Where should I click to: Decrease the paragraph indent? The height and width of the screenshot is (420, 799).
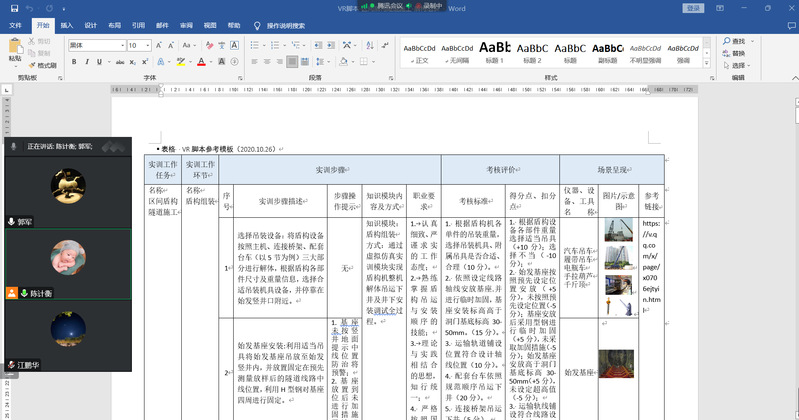point(318,45)
